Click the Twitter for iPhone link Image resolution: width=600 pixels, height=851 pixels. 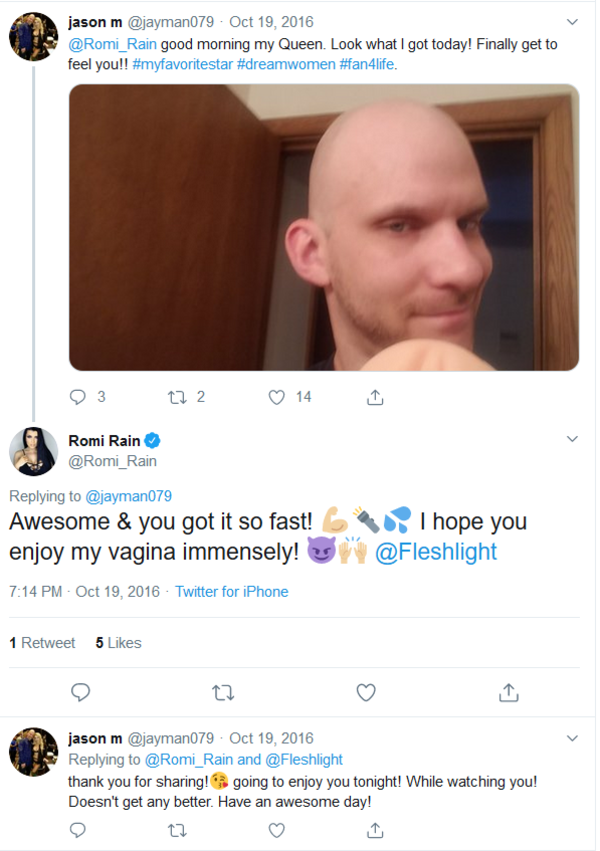[231, 592]
